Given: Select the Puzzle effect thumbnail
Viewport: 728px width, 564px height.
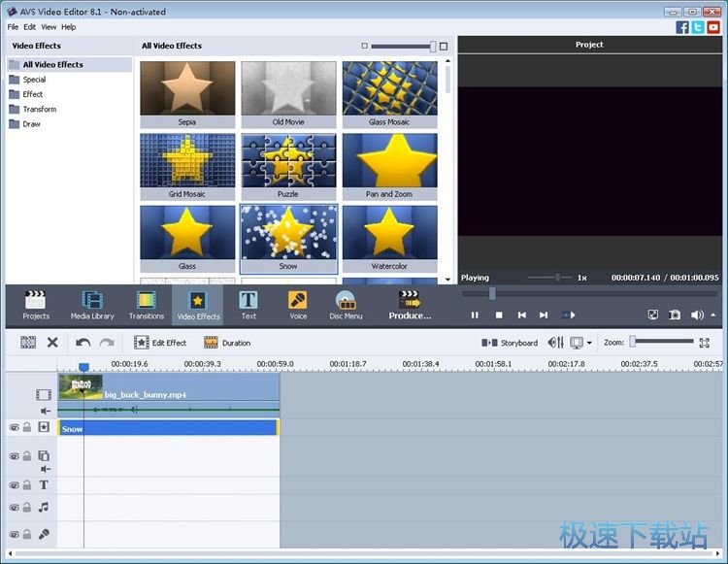Looking at the screenshot, I should pyautogui.click(x=288, y=160).
